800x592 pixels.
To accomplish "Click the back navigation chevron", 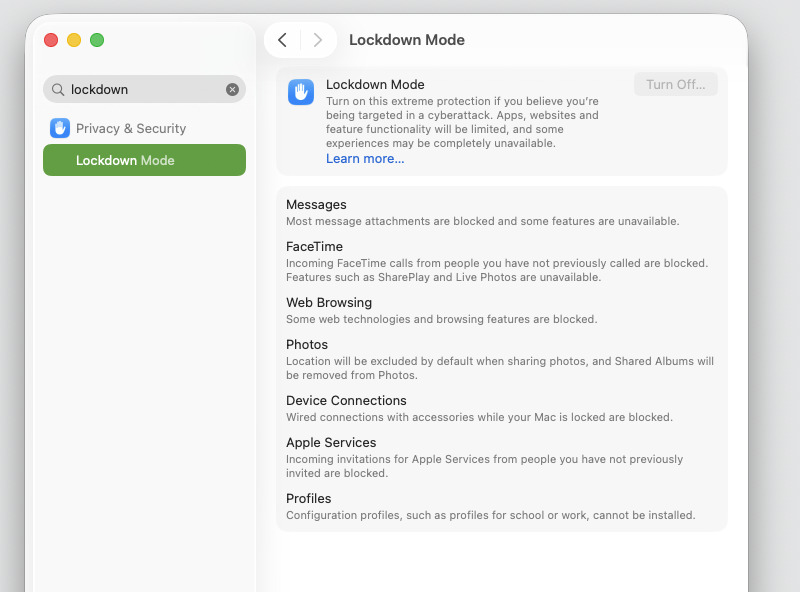I will click(282, 40).
